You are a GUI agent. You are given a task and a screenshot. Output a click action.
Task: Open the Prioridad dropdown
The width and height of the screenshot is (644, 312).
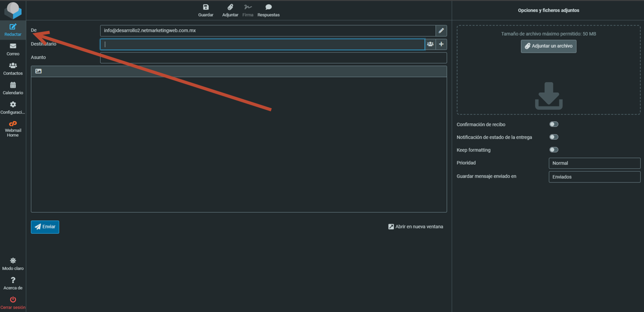594,163
